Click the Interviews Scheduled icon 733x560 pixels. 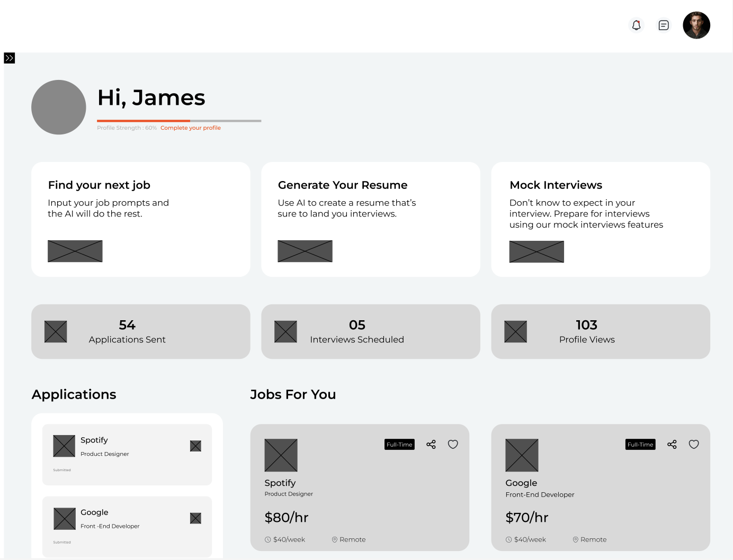point(285,331)
